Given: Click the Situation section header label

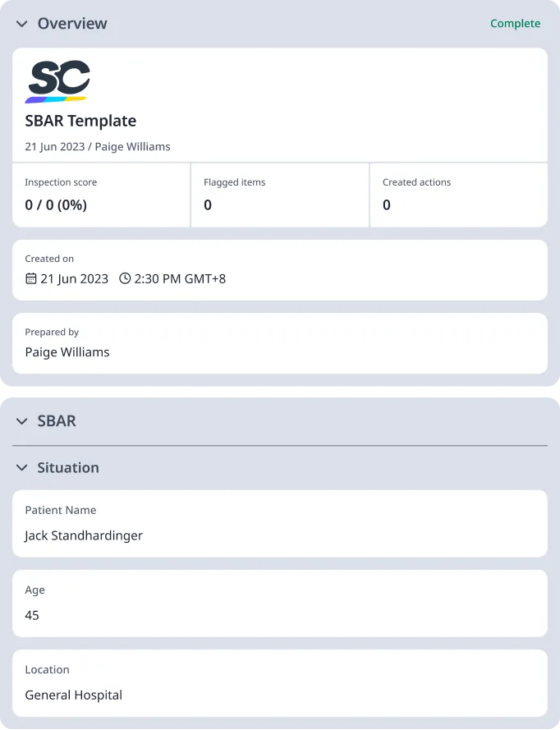Looking at the screenshot, I should [x=67, y=467].
